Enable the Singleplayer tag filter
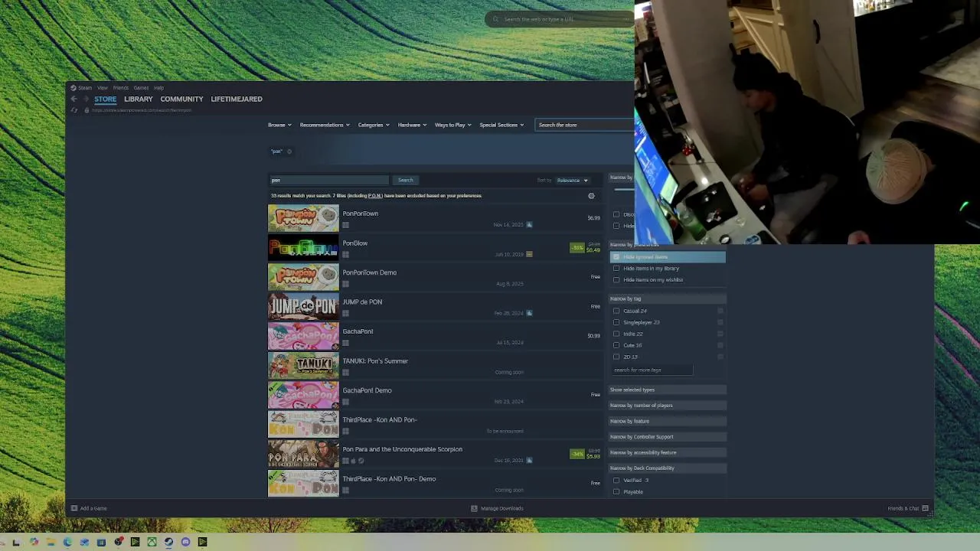980x551 pixels. pos(616,322)
